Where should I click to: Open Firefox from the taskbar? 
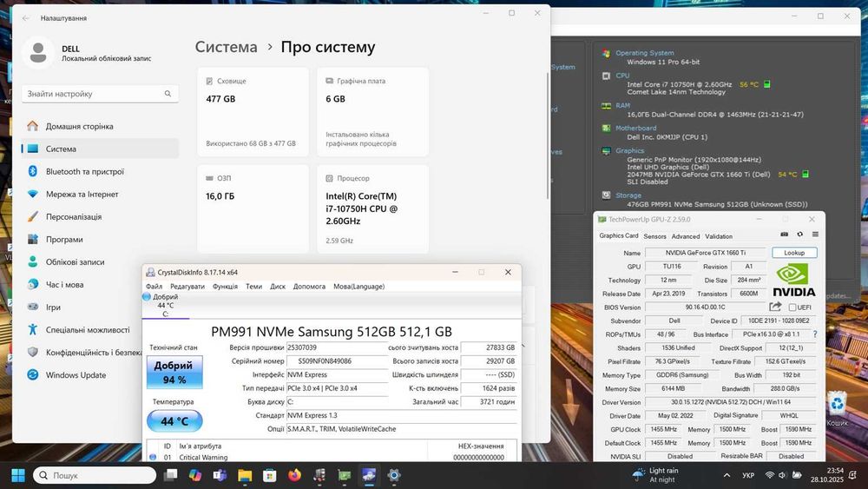(294, 475)
